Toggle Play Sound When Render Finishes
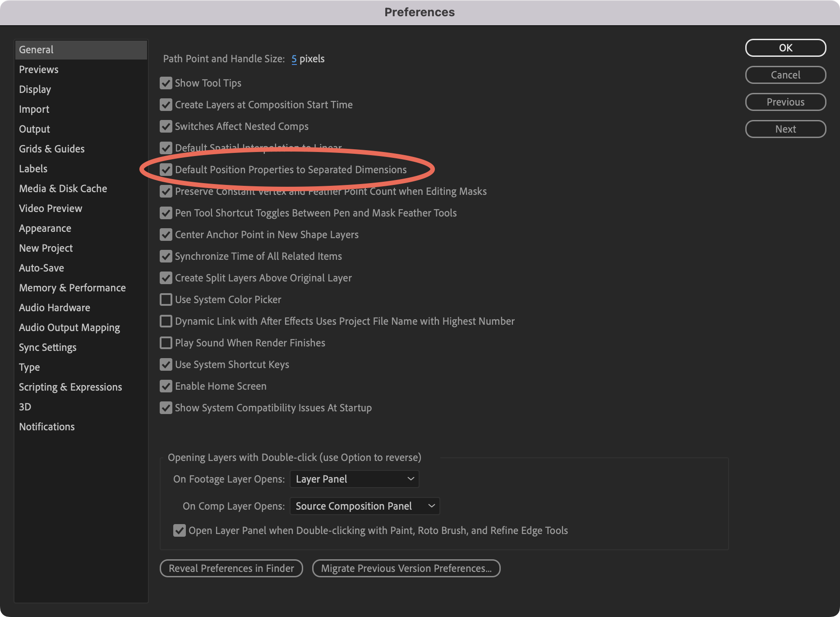The image size is (840, 617). tap(166, 343)
